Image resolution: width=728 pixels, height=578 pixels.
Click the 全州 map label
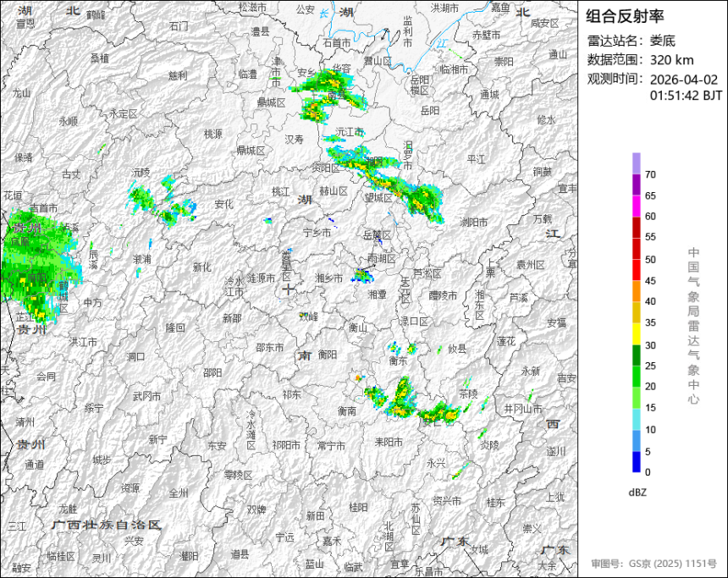(x=179, y=493)
